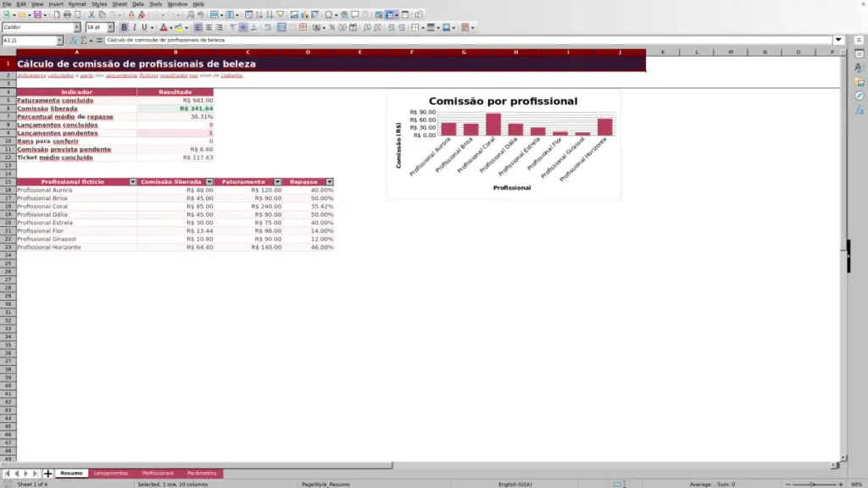Toggle Wrap Text for the cell
The width and height of the screenshot is (868, 488).
(x=268, y=28)
